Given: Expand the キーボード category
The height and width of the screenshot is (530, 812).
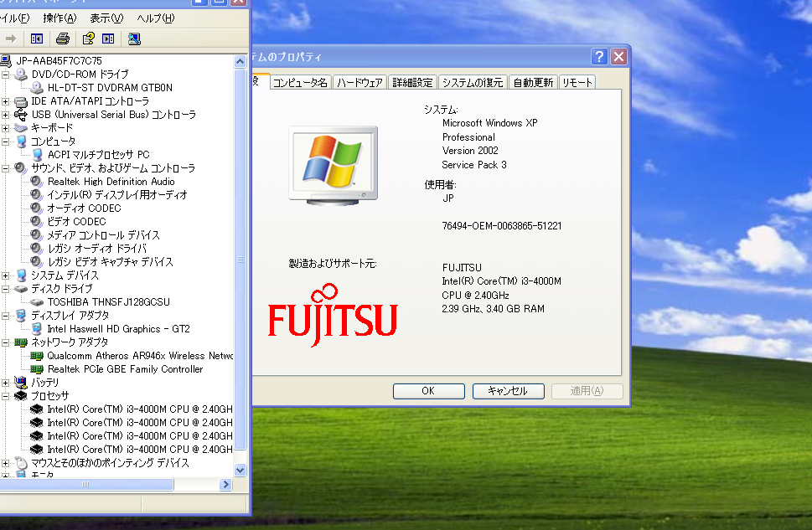Looking at the screenshot, I should coord(5,128).
